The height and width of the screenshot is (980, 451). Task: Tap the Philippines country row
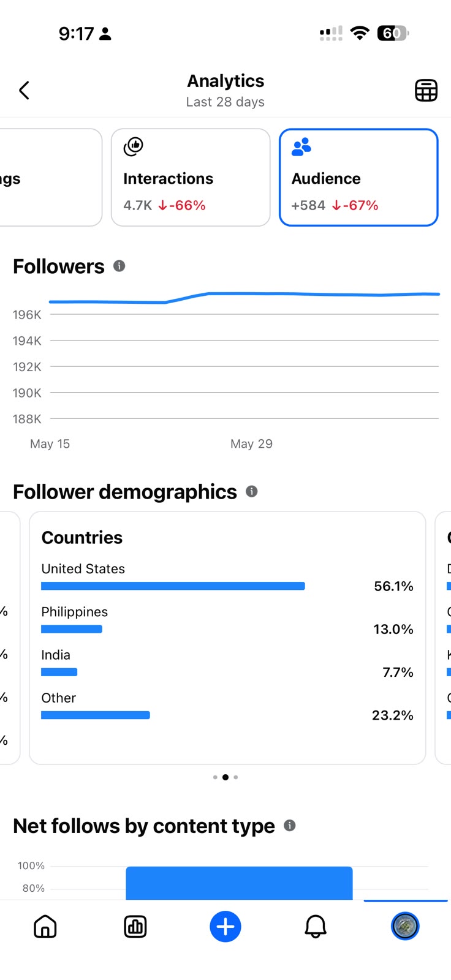click(x=227, y=620)
